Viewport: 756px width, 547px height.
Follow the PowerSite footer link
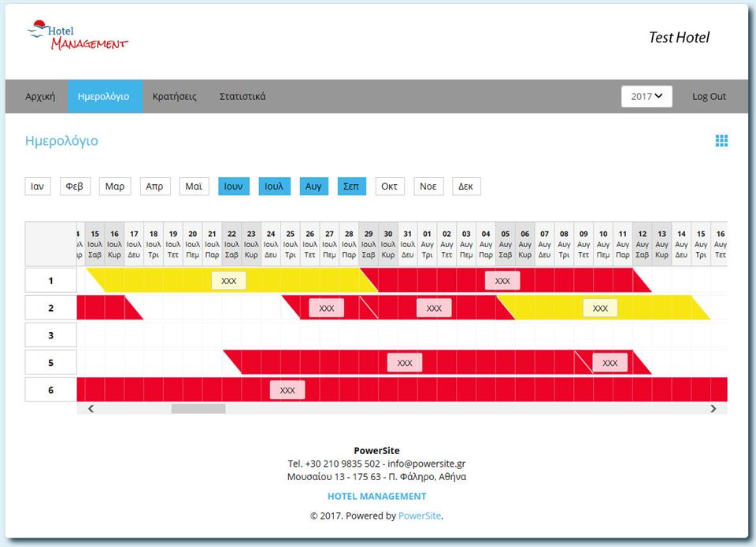tap(420, 516)
